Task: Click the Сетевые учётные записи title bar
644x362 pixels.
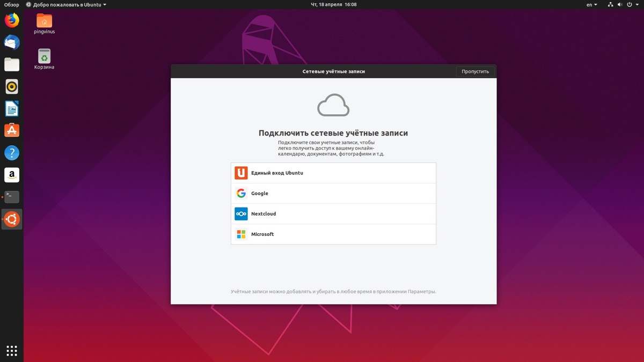Action: pyautogui.click(x=333, y=71)
